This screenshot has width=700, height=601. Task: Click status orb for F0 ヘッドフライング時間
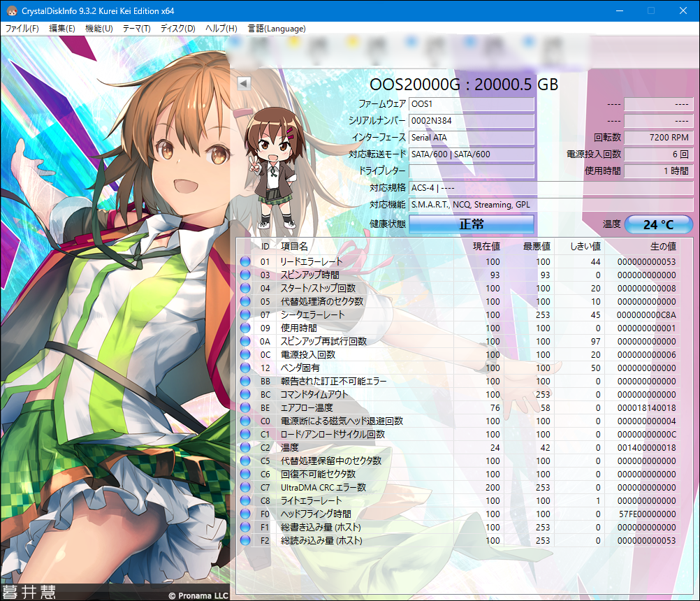[245, 514]
